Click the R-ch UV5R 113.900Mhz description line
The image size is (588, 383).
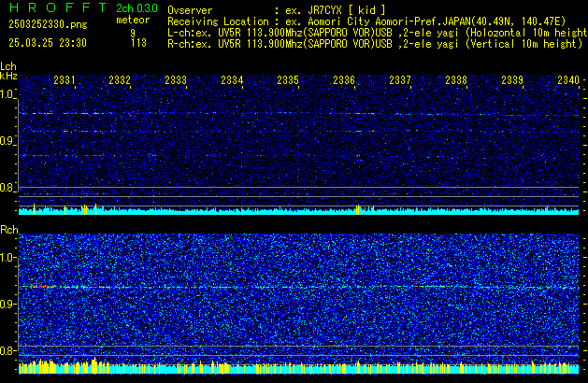pos(375,44)
